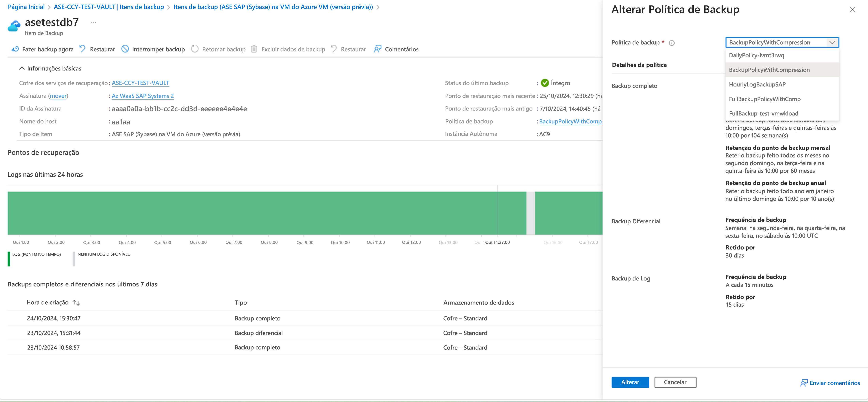Open the ellipsis menu next to asetestdb7
868x402 pixels.
point(93,22)
